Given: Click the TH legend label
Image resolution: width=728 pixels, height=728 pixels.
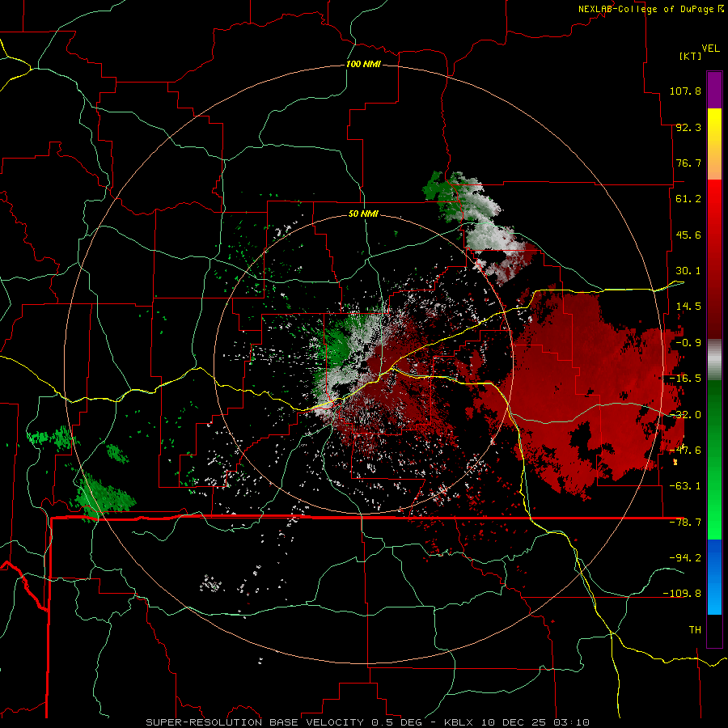Looking at the screenshot, I should pyautogui.click(x=695, y=630).
